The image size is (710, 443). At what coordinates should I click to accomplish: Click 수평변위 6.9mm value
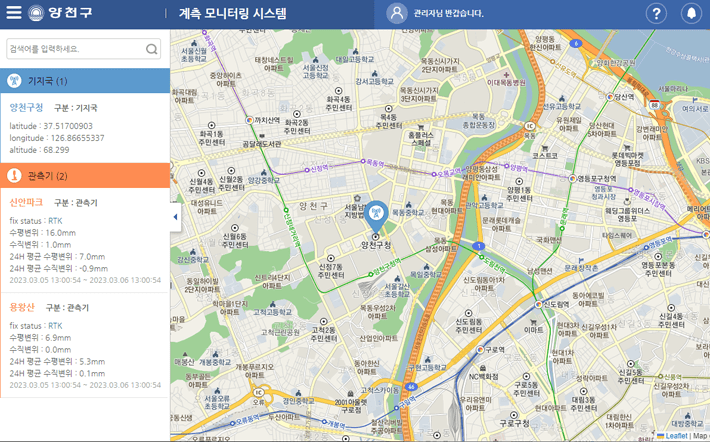[x=58, y=338]
